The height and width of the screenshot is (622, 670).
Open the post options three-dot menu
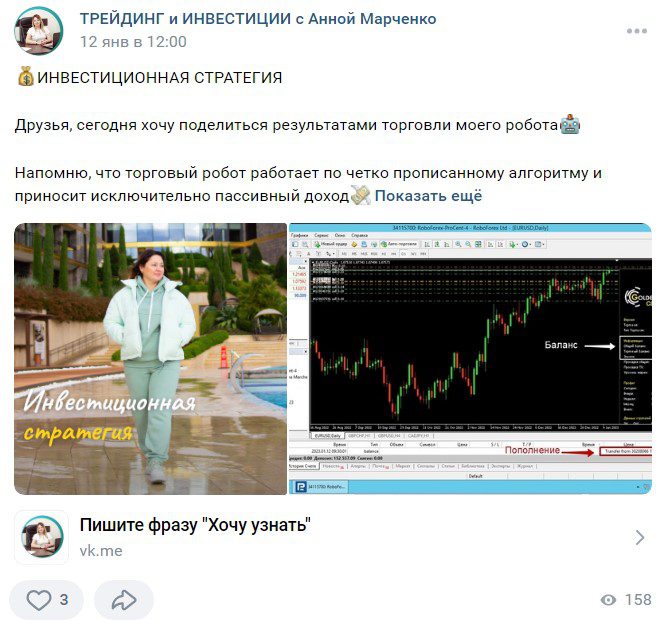636,31
